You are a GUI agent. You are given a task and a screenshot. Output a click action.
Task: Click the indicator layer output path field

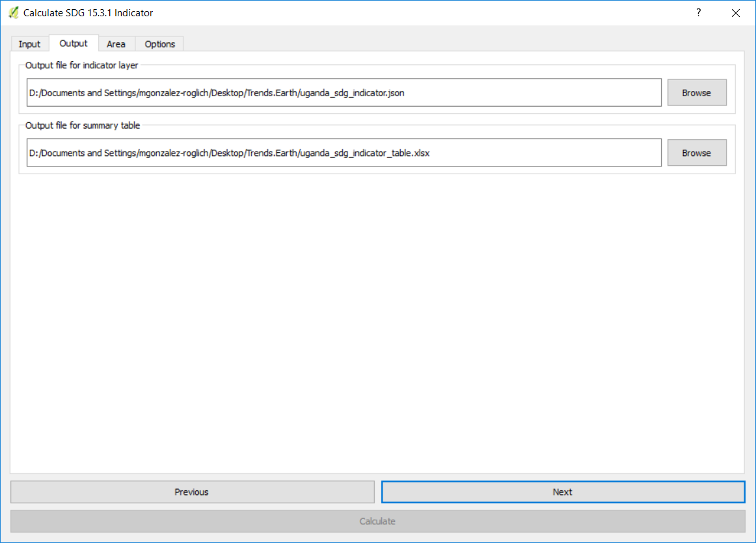pos(520,93)
